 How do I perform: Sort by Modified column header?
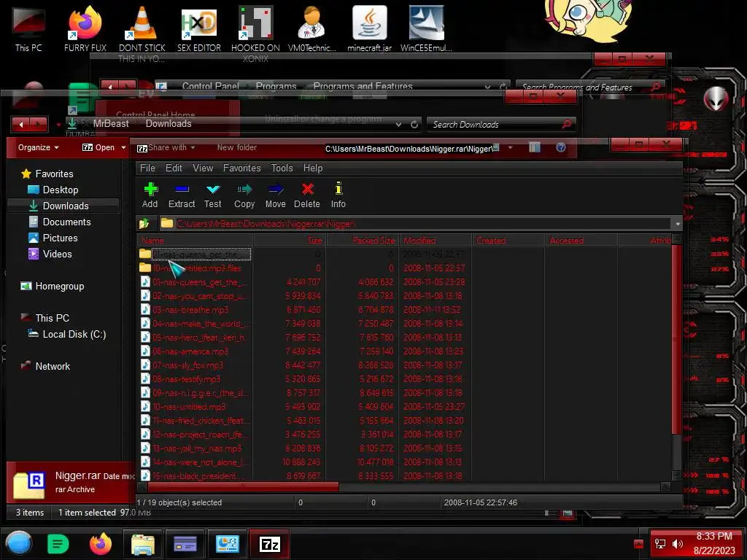(x=436, y=241)
